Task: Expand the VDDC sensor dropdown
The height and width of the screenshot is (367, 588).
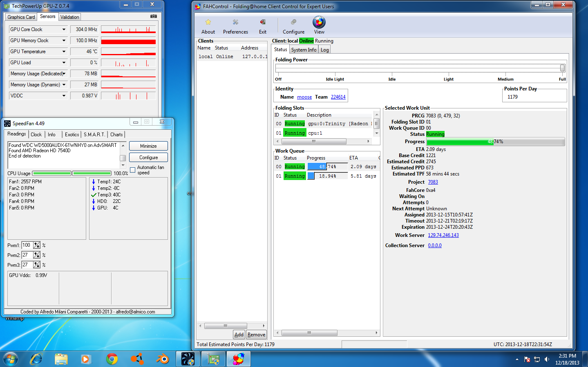Action: [64, 96]
